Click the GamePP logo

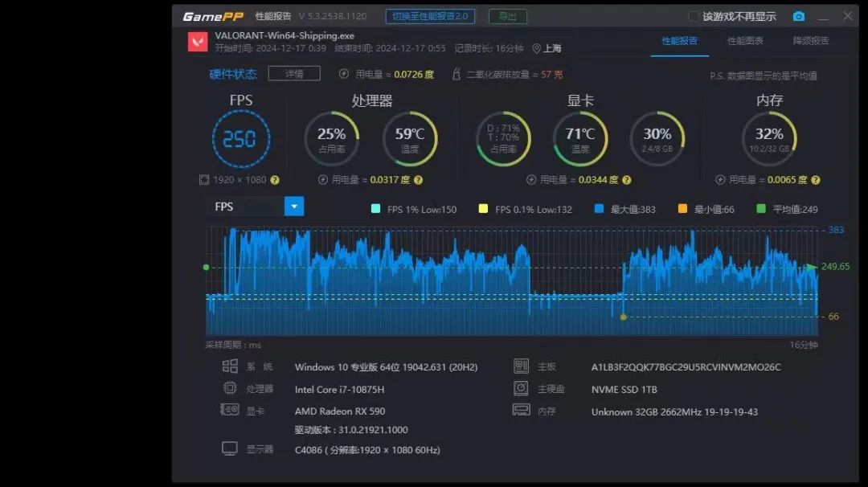[x=213, y=17]
